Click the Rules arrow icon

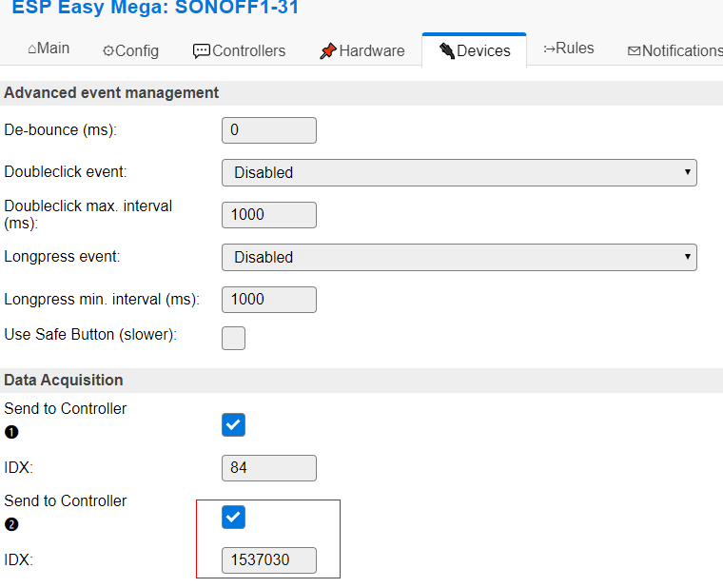pyautogui.click(x=549, y=49)
